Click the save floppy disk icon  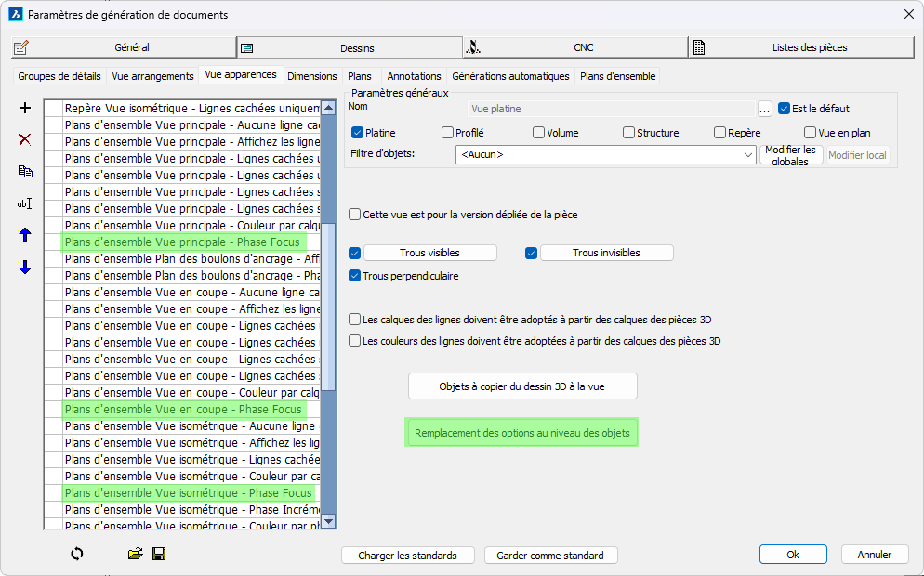pos(159,554)
